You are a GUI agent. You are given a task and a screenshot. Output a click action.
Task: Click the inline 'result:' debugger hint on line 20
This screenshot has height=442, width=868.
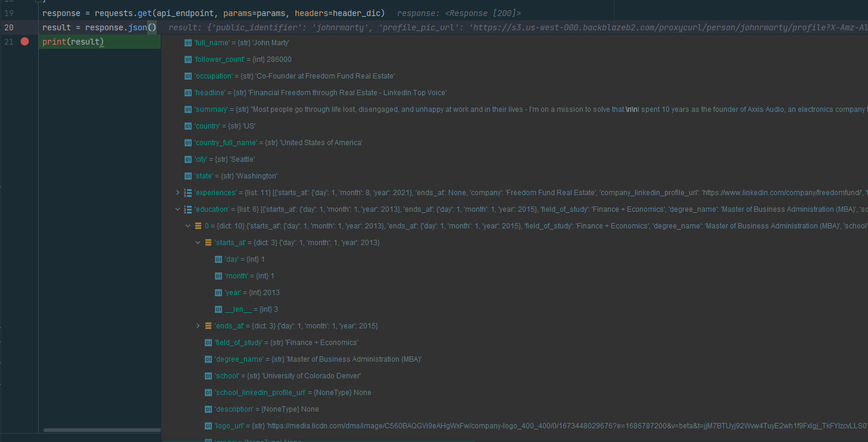518,27
